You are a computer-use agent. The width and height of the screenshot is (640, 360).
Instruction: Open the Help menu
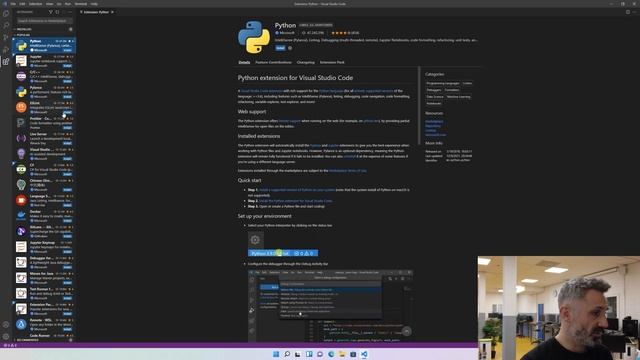94,4
